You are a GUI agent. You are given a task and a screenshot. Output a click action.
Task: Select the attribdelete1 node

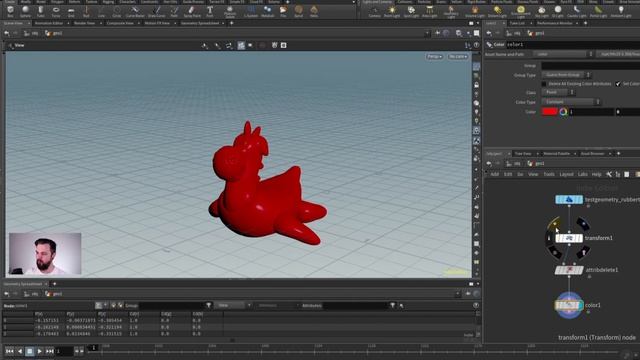coord(569,270)
